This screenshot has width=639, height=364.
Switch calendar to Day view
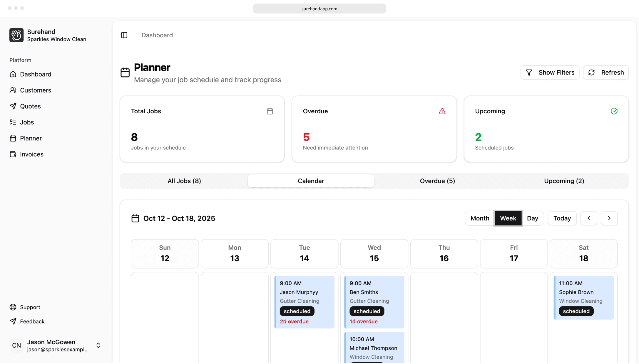click(532, 218)
